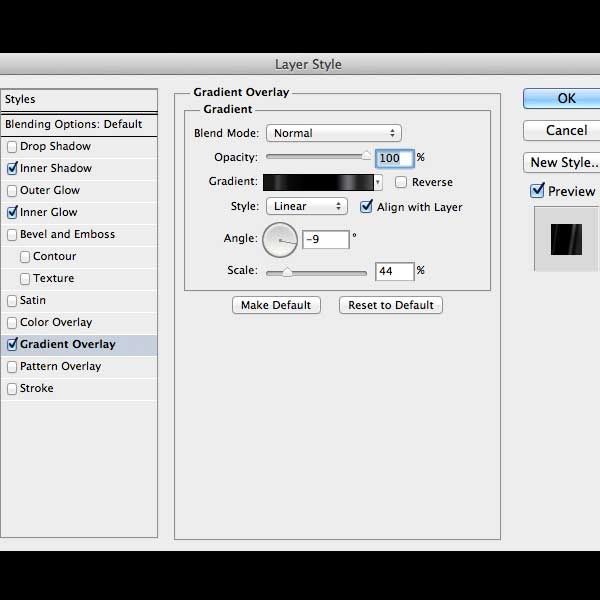Click Reset to Default button
Screen dimensions: 600x600
[x=391, y=305]
